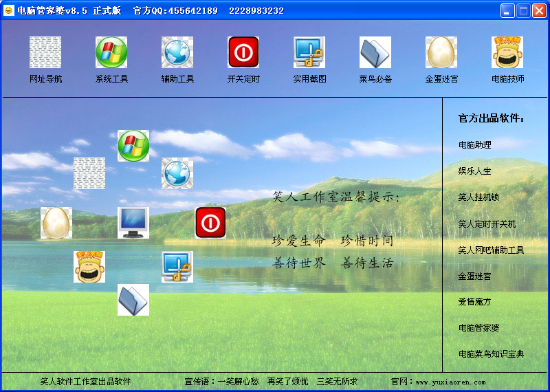Viewport: 550px width, 392px height.
Task: Click the 电脑技师 laughing face toolbar icon
Action: (507, 53)
